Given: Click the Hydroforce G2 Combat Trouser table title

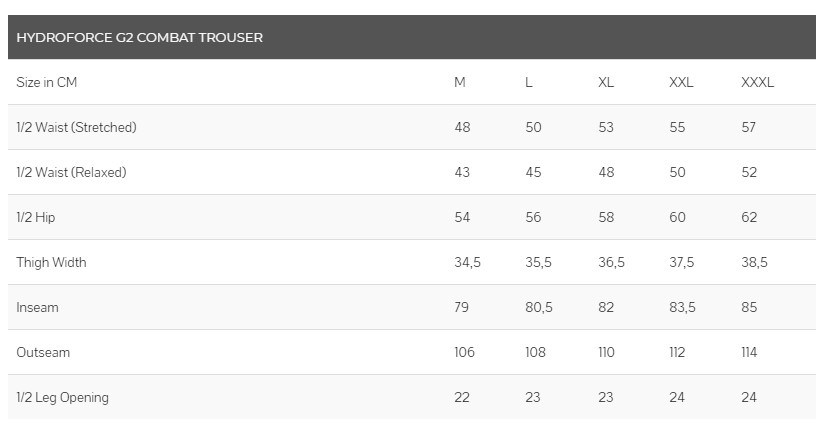Looking at the screenshot, I should tap(140, 38).
